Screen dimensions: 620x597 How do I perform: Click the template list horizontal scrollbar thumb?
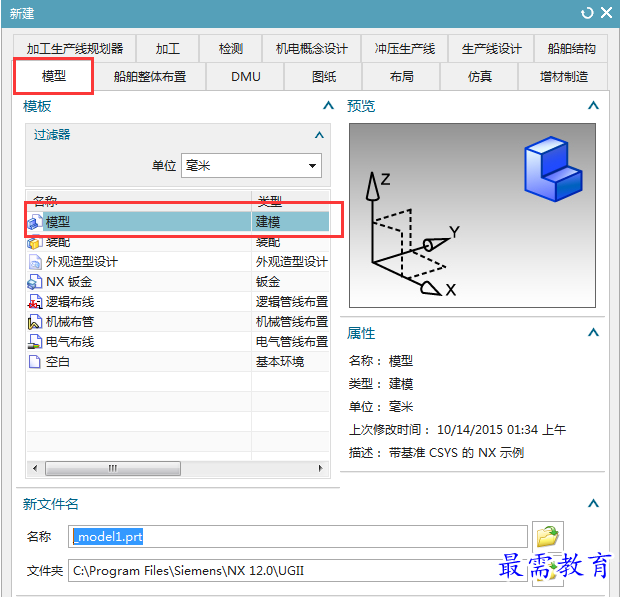[113, 469]
